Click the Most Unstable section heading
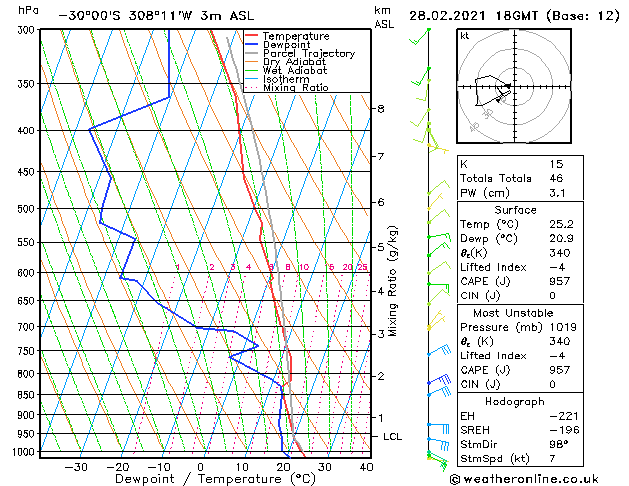This screenshot has height=486, width=629. (x=513, y=313)
